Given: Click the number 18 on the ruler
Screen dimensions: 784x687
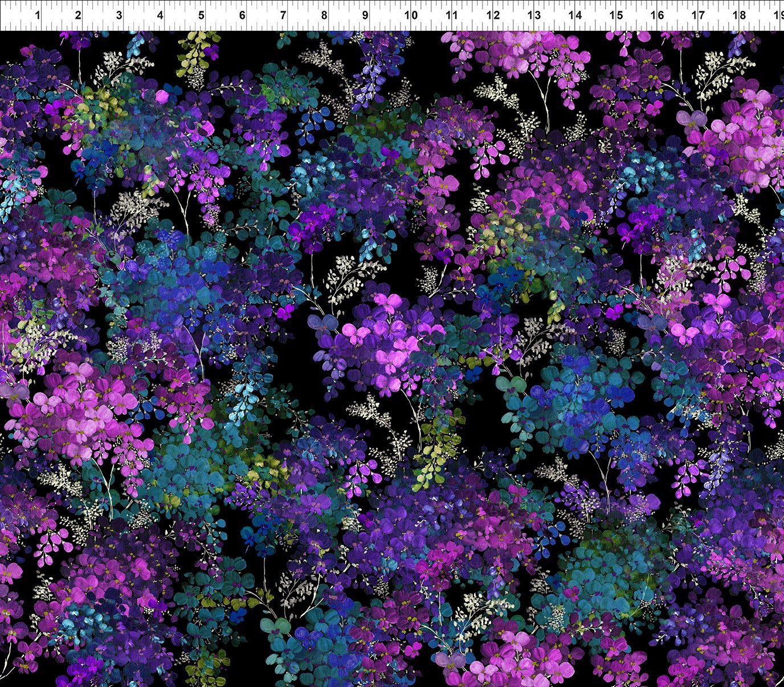Looking at the screenshot, I should (x=739, y=15).
